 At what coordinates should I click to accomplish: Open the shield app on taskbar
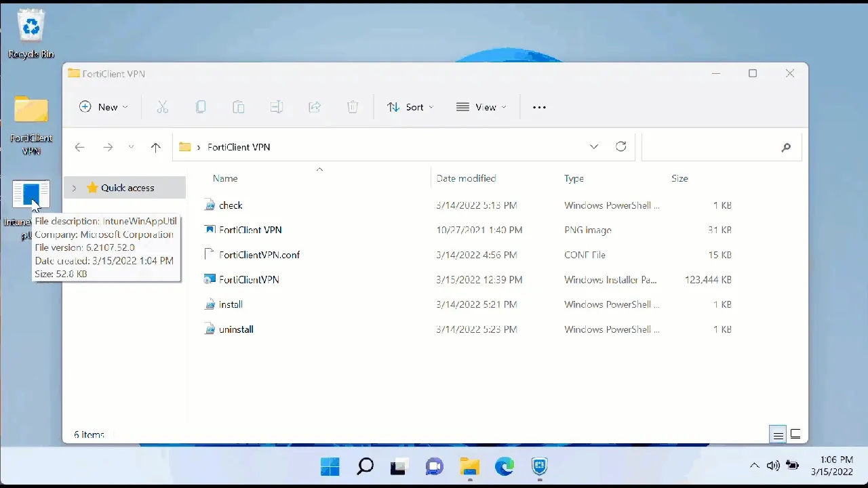click(539, 466)
